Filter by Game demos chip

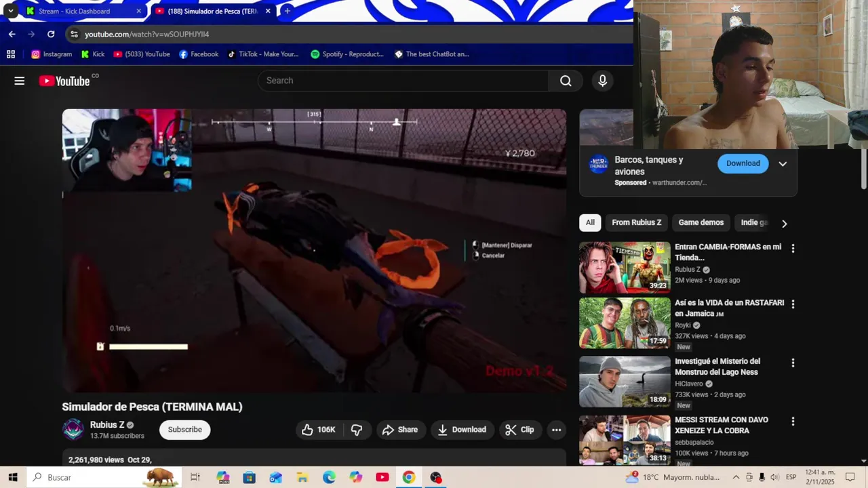tap(701, 222)
